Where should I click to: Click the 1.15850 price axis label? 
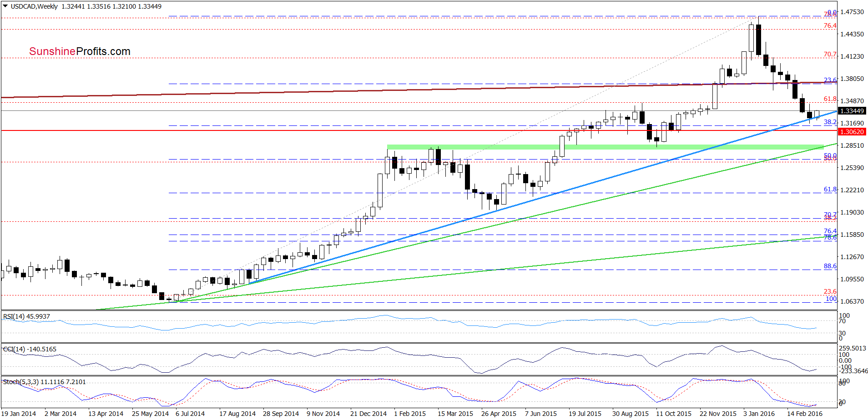852,235
